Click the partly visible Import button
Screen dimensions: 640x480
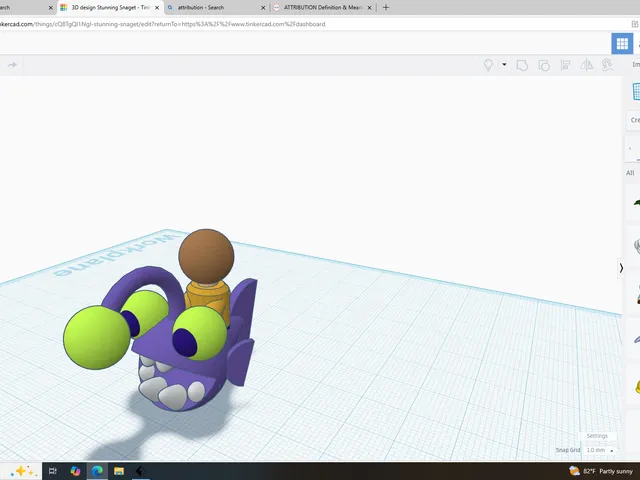coord(636,64)
